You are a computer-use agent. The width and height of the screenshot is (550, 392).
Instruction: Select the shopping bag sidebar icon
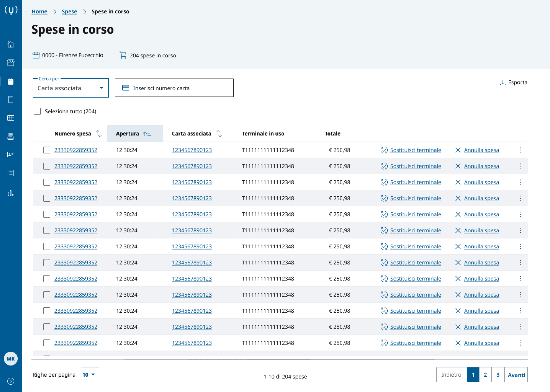[x=11, y=81]
